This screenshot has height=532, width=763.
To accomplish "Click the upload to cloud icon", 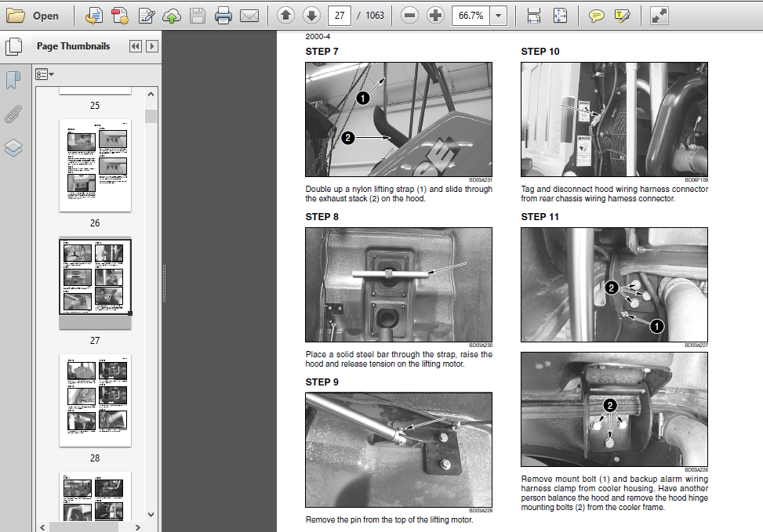I will coord(171,16).
